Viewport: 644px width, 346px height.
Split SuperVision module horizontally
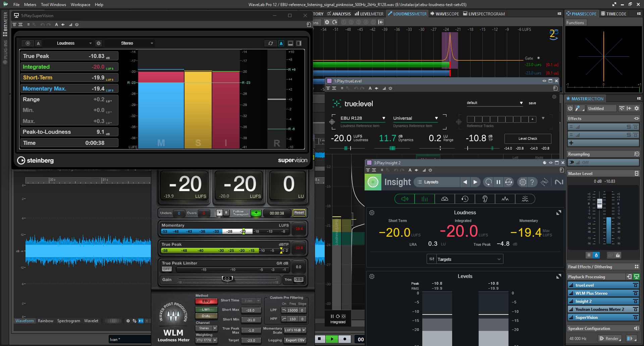(290, 43)
